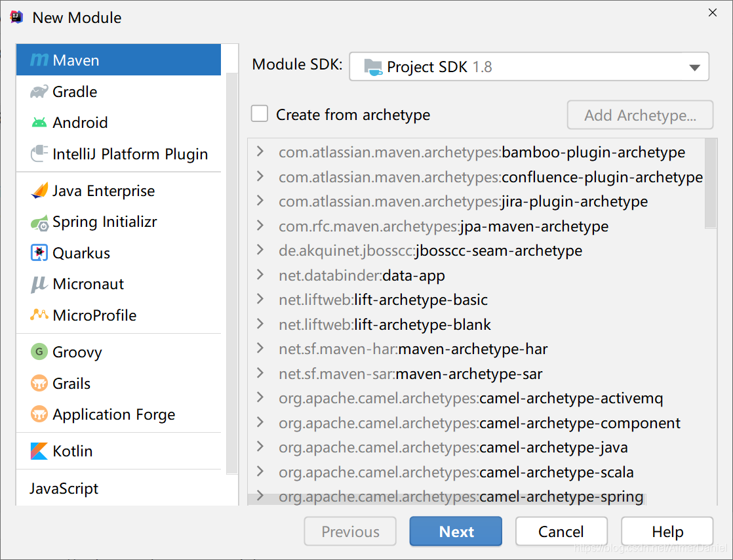Select maven-archetype-har row text
This screenshot has width=733, height=560.
413,349
